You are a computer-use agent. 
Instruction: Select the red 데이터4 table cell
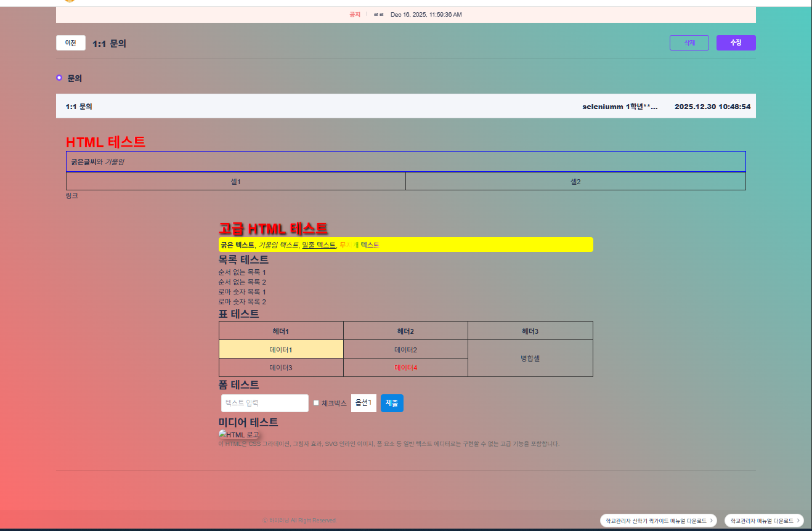tap(405, 368)
